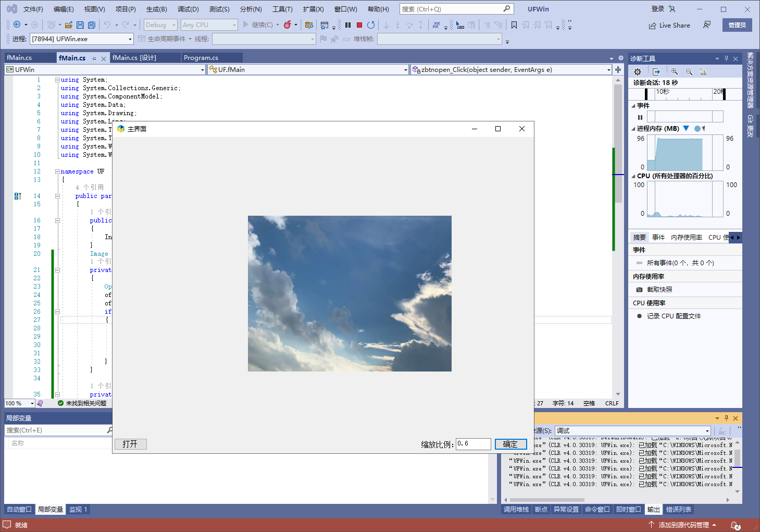Image resolution: width=760 pixels, height=532 pixels.
Task: Stop debugging with the red square
Action: [x=359, y=25]
